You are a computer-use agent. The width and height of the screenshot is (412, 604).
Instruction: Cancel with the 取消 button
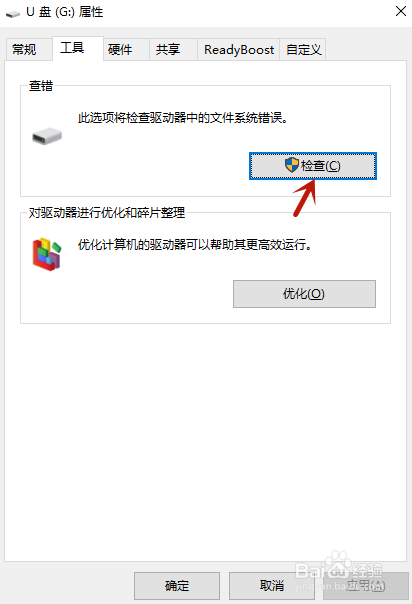click(x=272, y=586)
